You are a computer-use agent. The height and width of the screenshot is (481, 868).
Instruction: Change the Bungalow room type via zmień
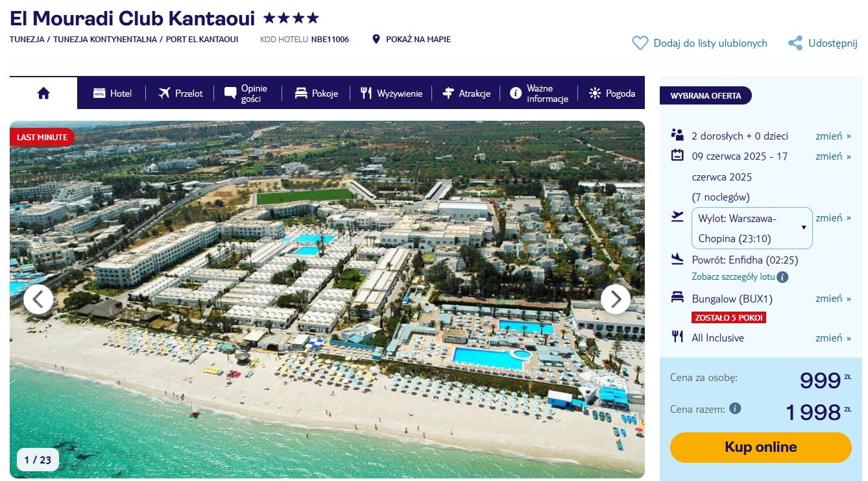tap(833, 299)
